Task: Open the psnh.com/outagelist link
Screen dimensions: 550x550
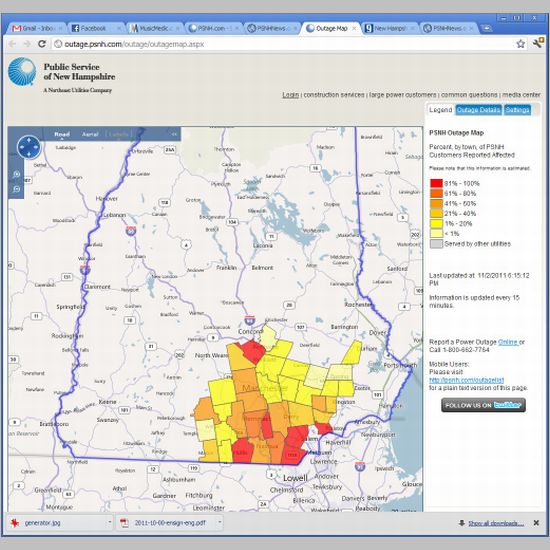Action: click(x=467, y=380)
